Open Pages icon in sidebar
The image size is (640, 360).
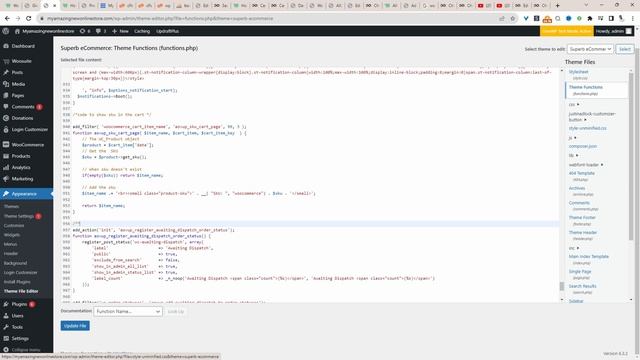pos(6,95)
